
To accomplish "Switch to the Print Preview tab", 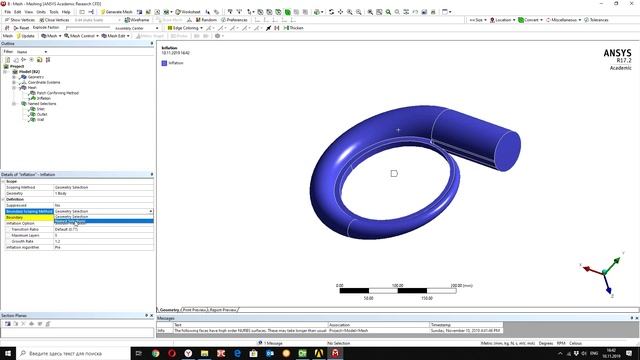I will [x=194, y=310].
